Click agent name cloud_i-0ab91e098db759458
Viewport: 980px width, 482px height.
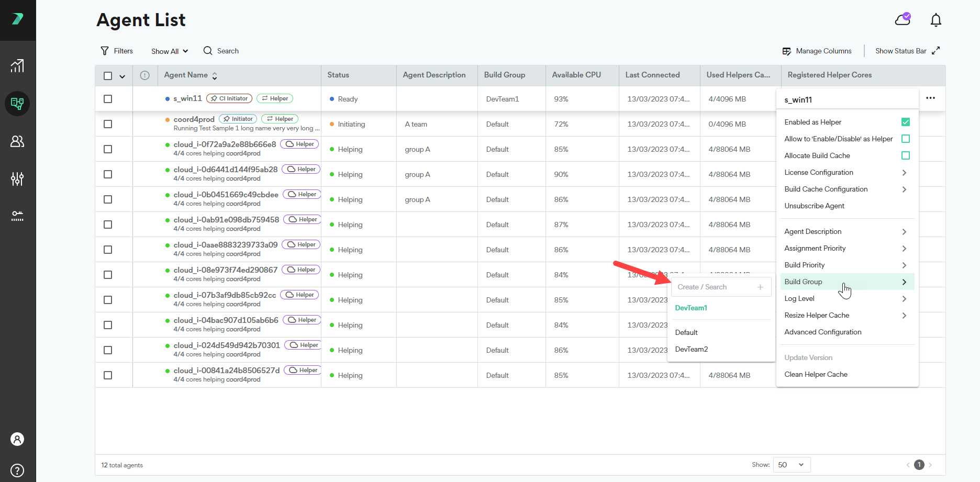(226, 219)
